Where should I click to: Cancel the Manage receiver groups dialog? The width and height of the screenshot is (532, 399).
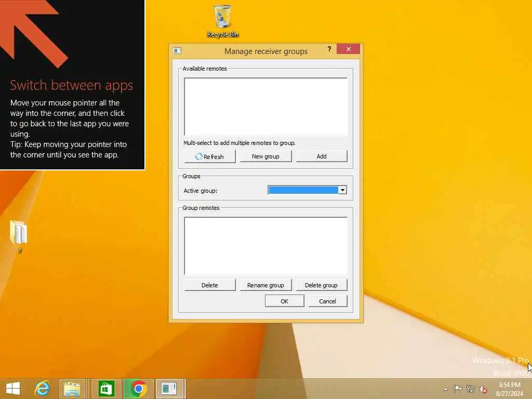(x=327, y=301)
